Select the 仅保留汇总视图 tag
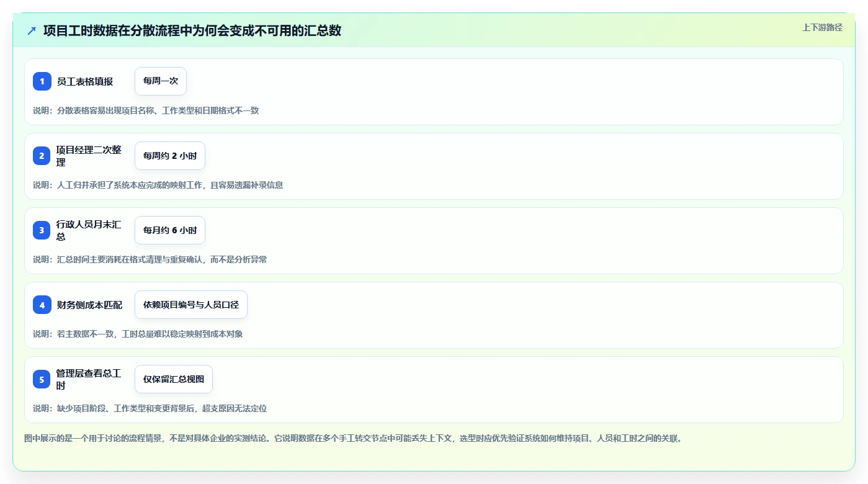Viewport: 868px width, 484px height. (x=174, y=379)
